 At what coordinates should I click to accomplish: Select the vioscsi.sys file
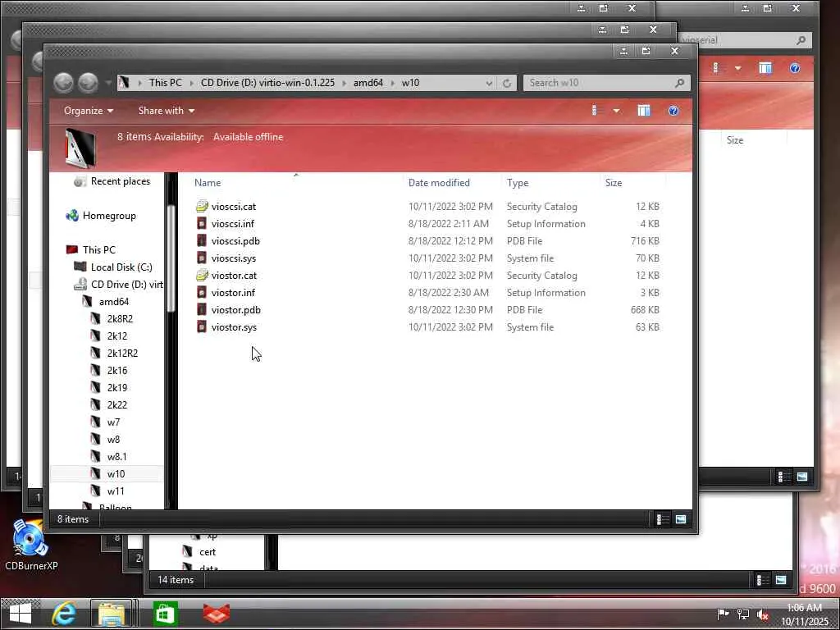[x=234, y=258]
